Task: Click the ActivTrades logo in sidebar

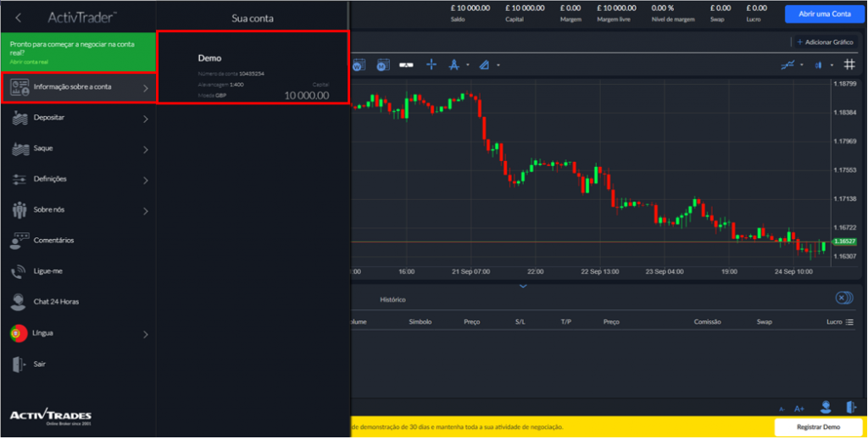Action: [51, 417]
